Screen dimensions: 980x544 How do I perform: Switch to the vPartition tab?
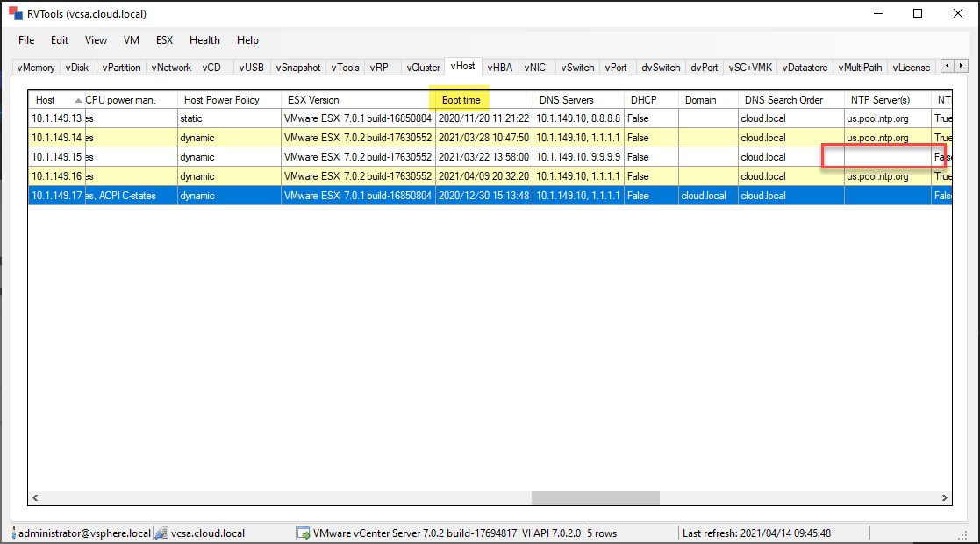(x=121, y=68)
